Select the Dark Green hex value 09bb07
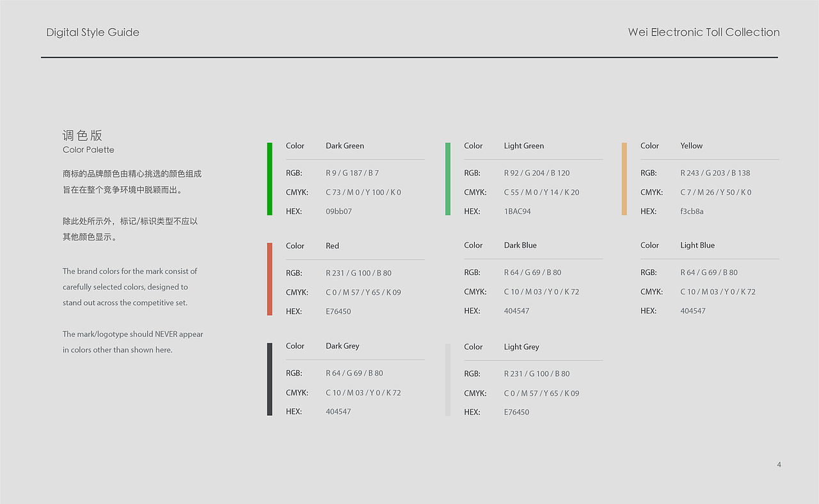 [338, 212]
